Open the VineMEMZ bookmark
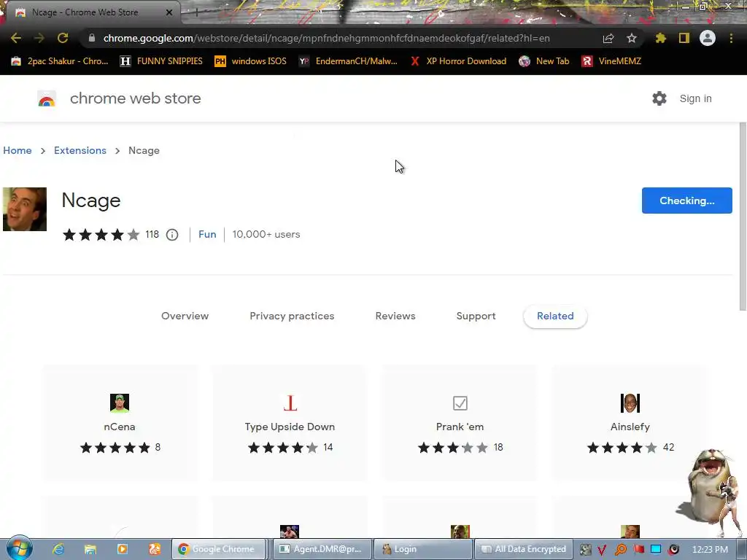Viewport: 747px width, 560px height. [611, 61]
